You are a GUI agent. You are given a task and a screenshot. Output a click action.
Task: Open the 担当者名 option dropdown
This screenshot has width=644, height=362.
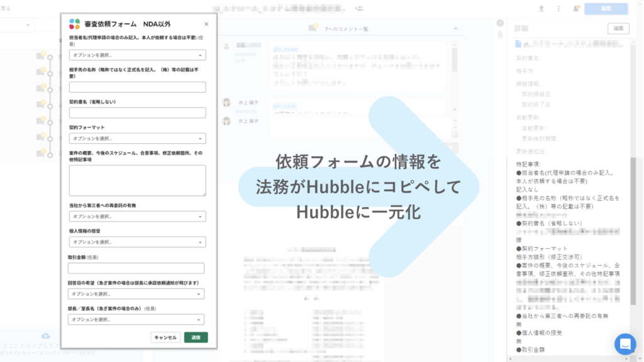pos(137,55)
